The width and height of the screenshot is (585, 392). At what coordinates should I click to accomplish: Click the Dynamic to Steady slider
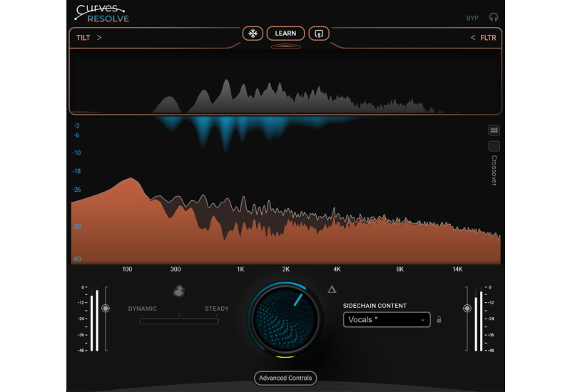tap(179, 321)
